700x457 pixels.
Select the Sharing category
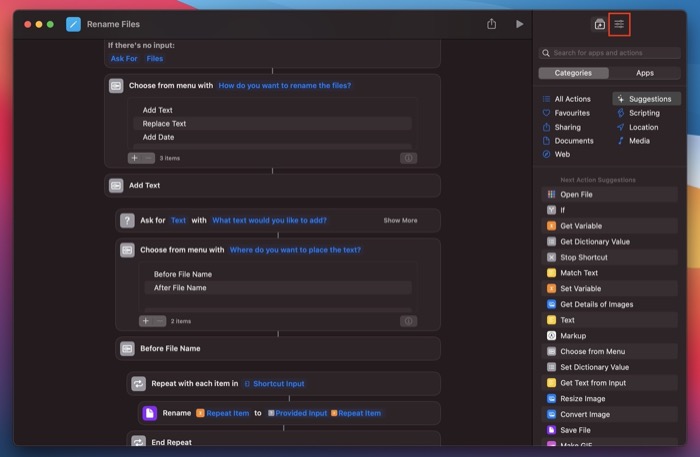tap(562, 127)
